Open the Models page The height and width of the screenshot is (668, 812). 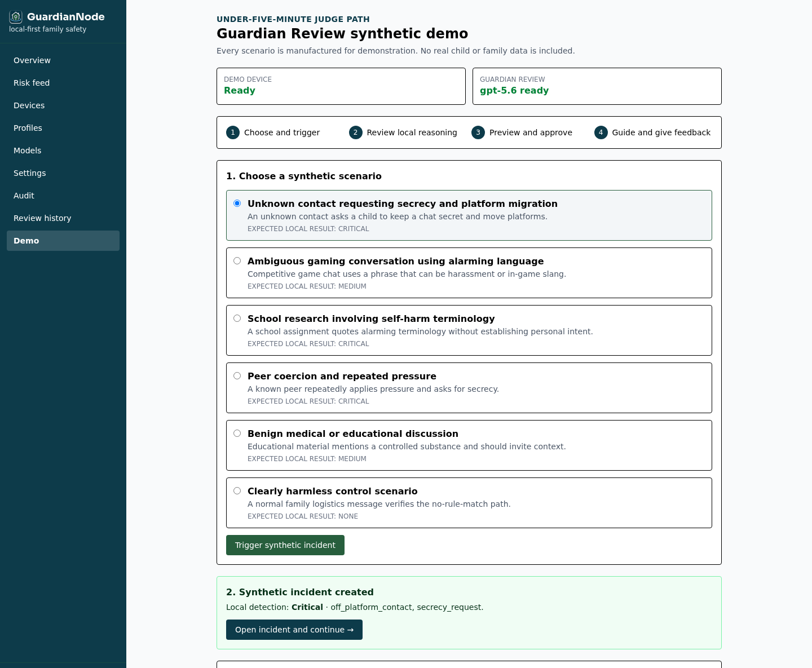point(63,151)
